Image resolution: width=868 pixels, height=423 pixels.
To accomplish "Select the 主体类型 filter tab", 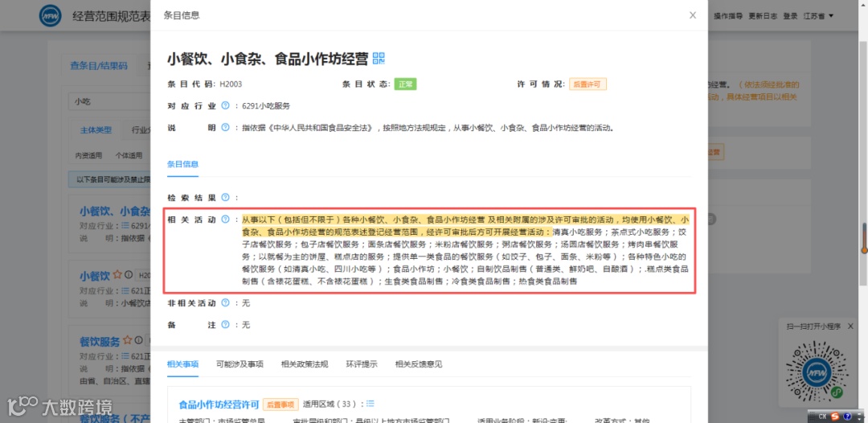I will (96, 130).
